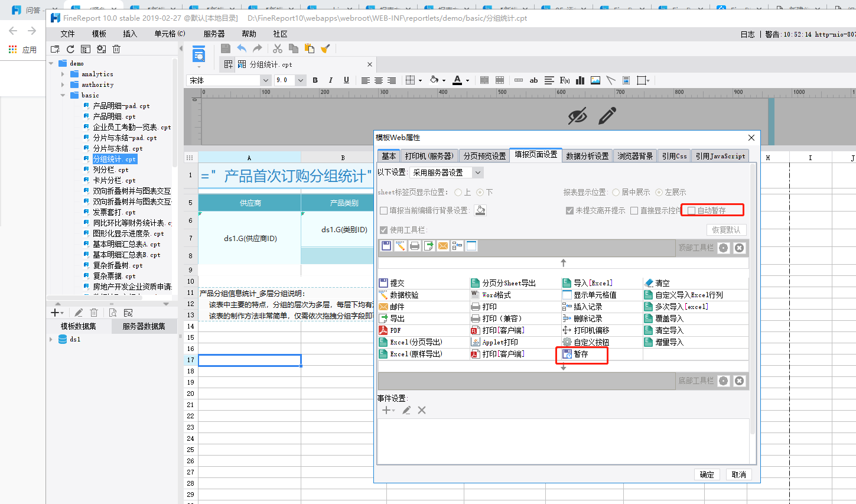Click the refresh icon in file panel
Screen dimensions: 856x504
point(70,49)
